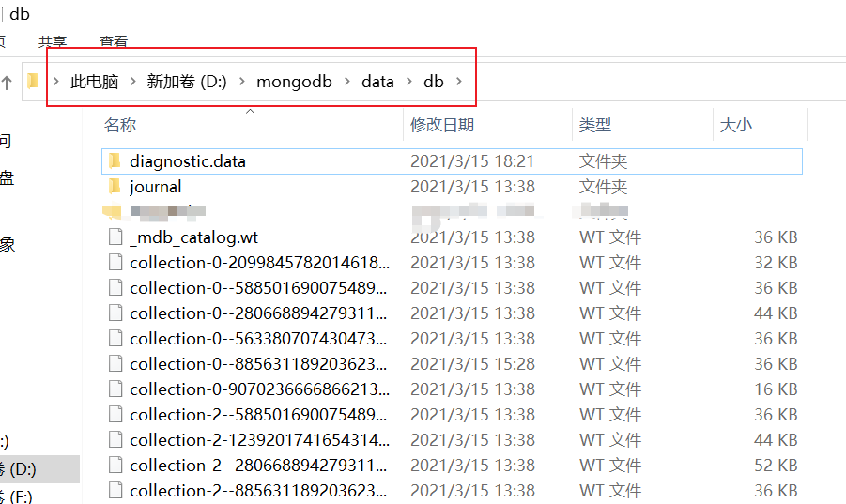This screenshot has height=504, width=846.
Task: Select the (F:) drive in navigation pane
Action: [16, 496]
